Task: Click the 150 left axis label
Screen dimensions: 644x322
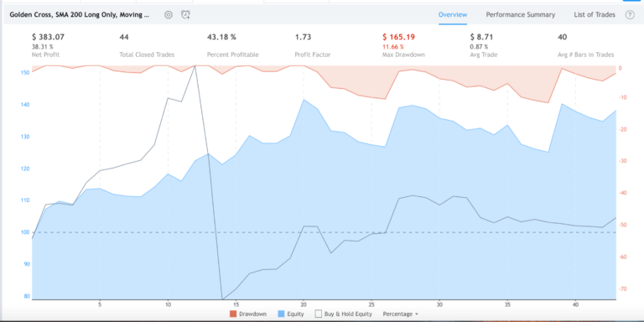Action: (x=25, y=73)
